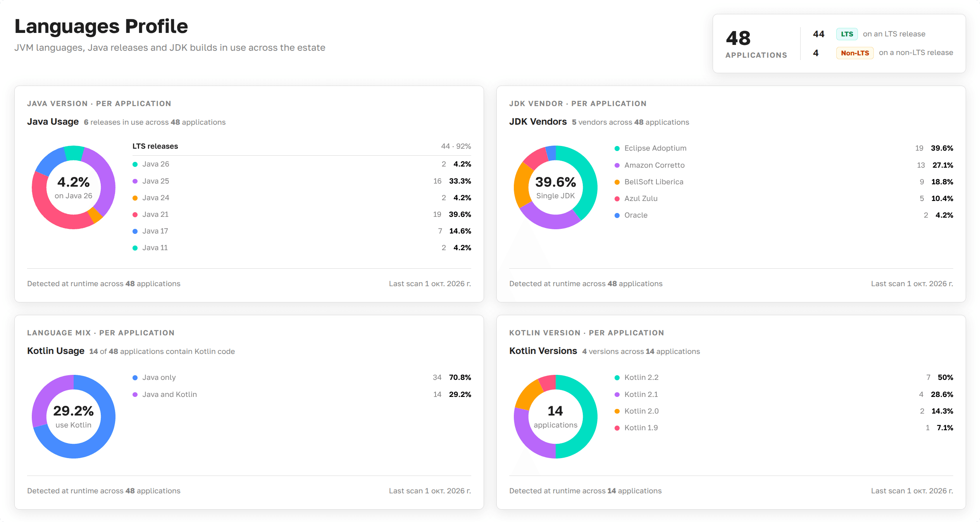This screenshot has height=522, width=980.
Task: Click the Kotlin 1.9 version row
Action: click(x=784, y=428)
